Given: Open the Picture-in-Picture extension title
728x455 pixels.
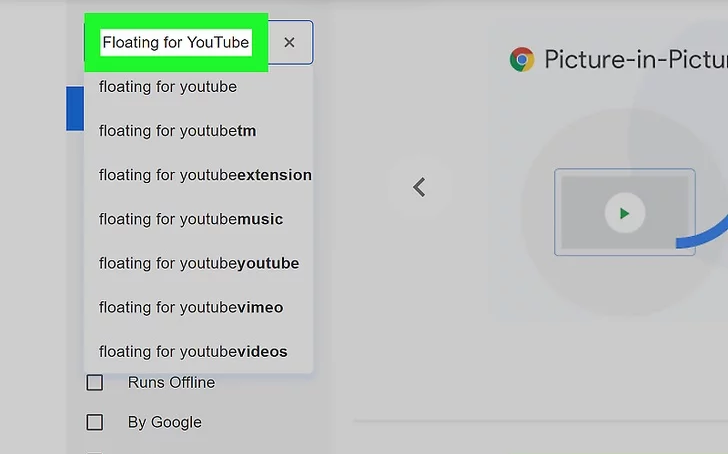Looking at the screenshot, I should click(x=636, y=59).
